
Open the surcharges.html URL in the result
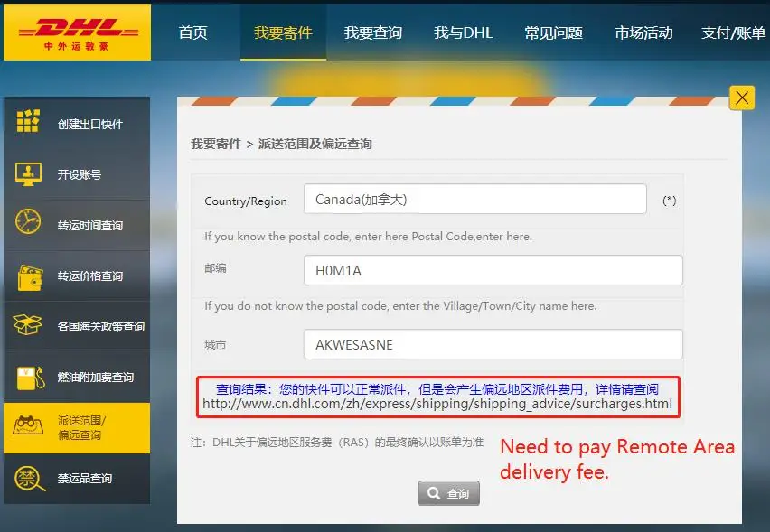click(x=437, y=404)
